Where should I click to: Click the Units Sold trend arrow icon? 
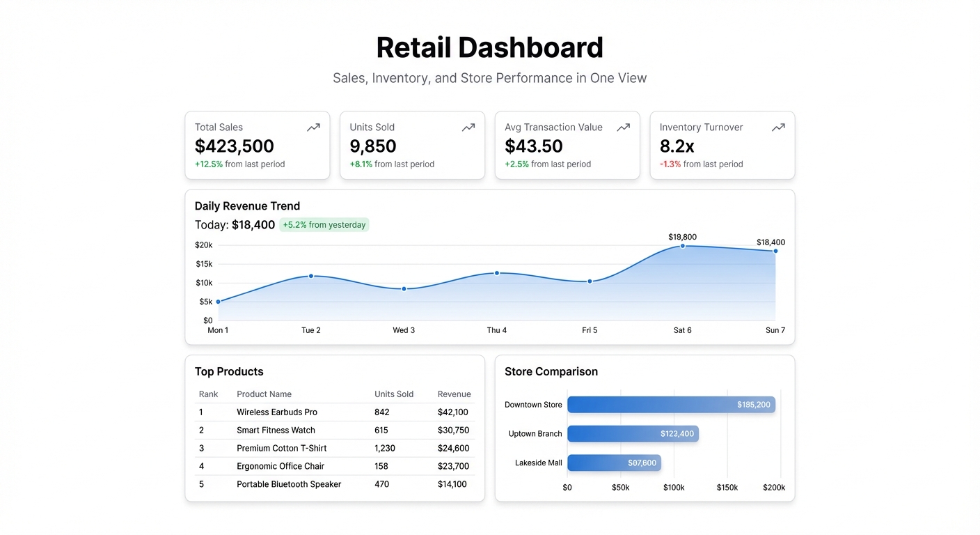point(468,127)
